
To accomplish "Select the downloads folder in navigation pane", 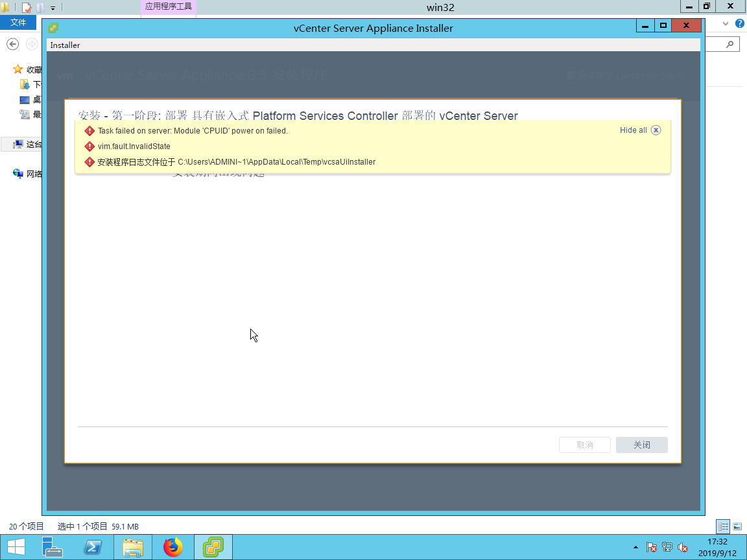I will (x=30, y=85).
